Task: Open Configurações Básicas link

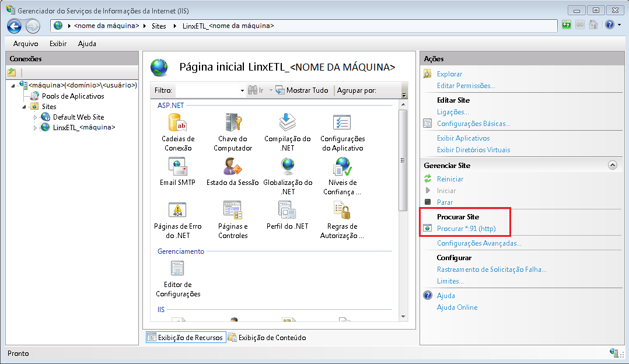Action: pos(473,124)
